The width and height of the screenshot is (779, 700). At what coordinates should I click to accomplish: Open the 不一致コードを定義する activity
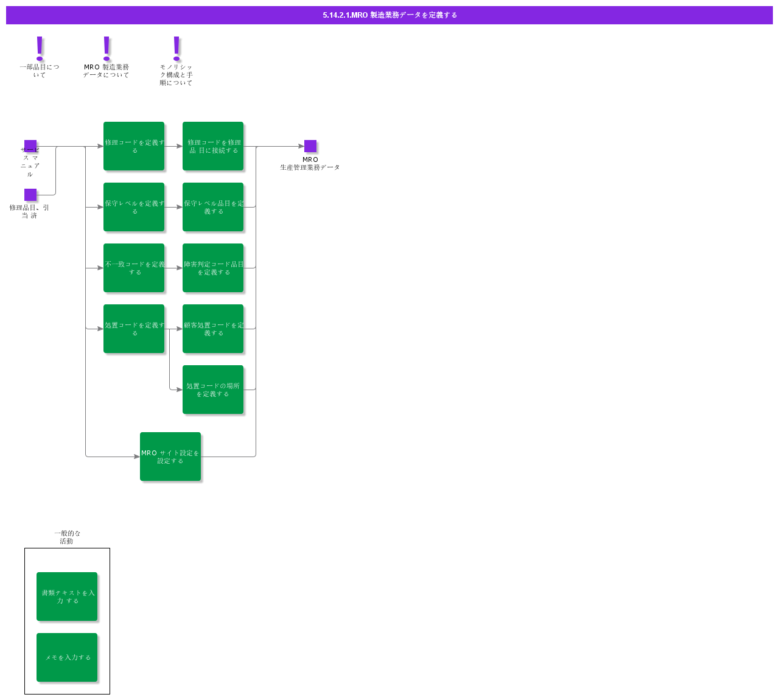pyautogui.click(x=134, y=268)
